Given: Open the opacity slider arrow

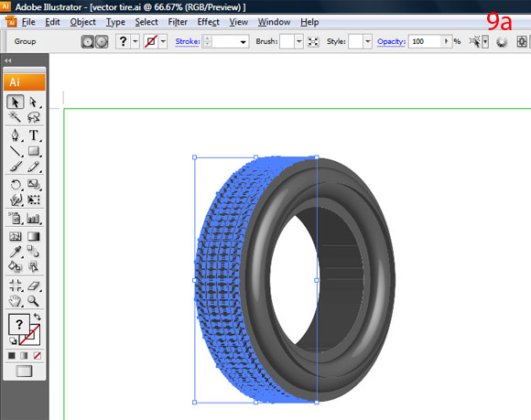Looking at the screenshot, I should click(447, 41).
